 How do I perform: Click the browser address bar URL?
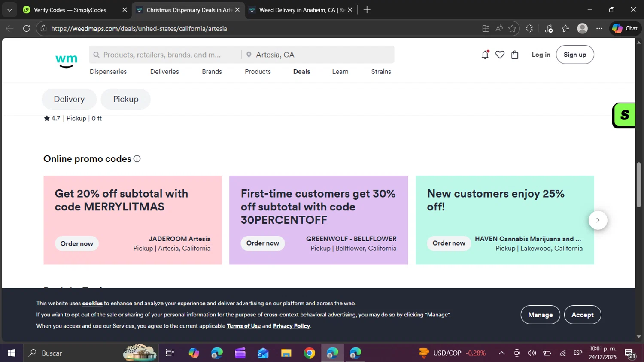click(139, 29)
